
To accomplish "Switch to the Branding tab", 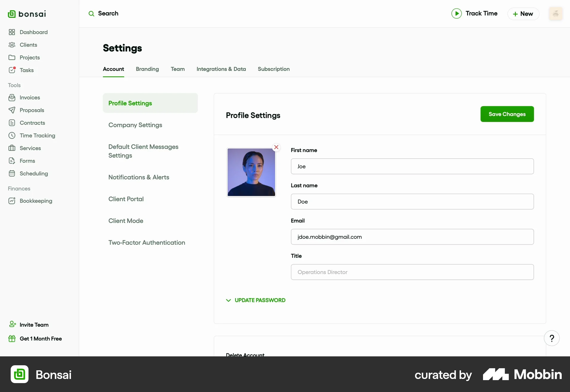I will coord(147,69).
